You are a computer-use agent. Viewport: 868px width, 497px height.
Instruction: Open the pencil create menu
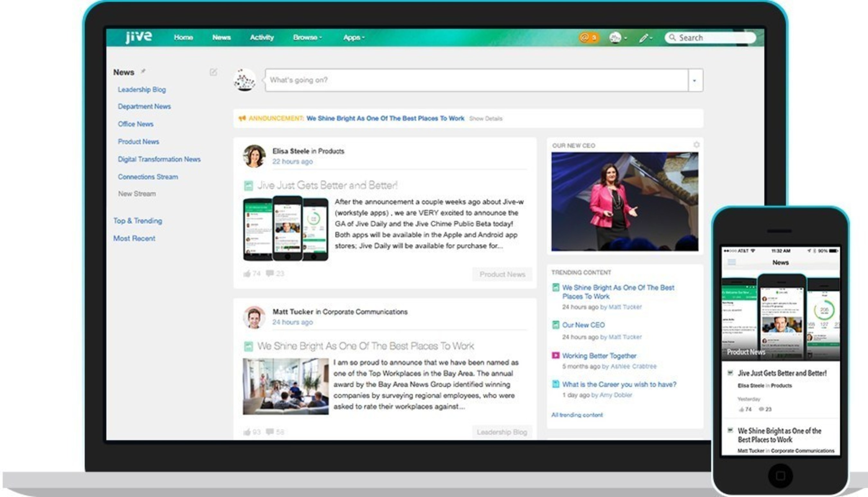coord(645,38)
